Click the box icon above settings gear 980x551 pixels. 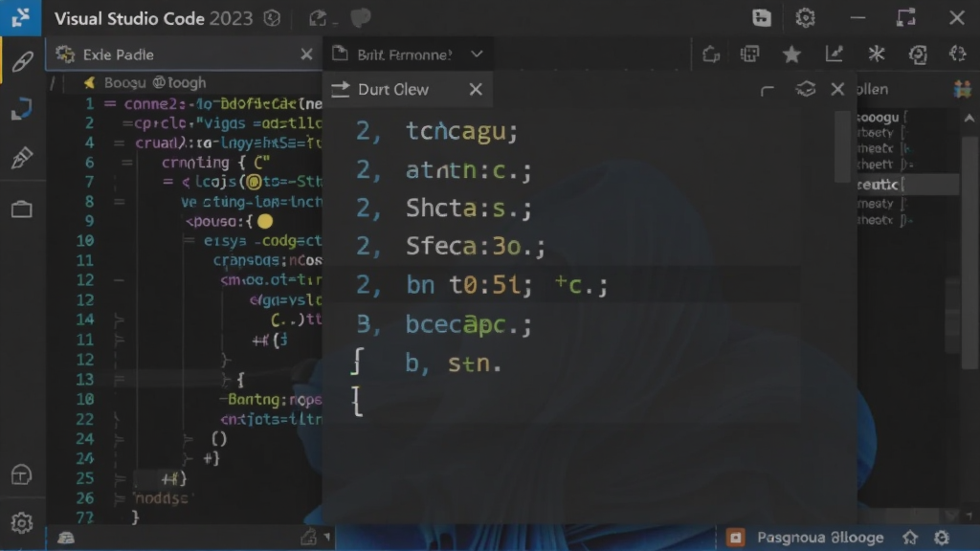(21, 474)
